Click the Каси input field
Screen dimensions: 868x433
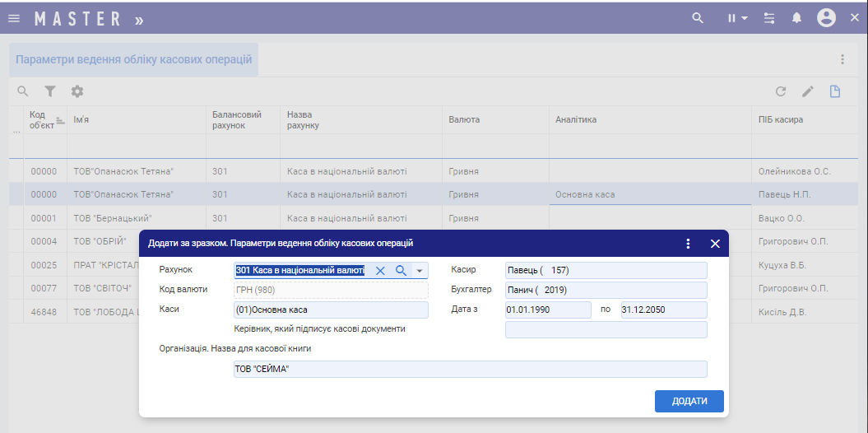pyautogui.click(x=331, y=310)
